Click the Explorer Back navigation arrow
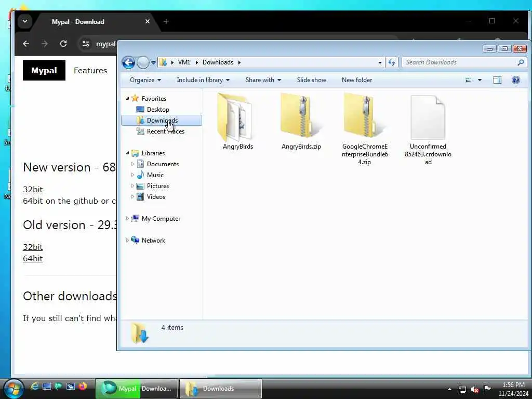 tap(128, 62)
